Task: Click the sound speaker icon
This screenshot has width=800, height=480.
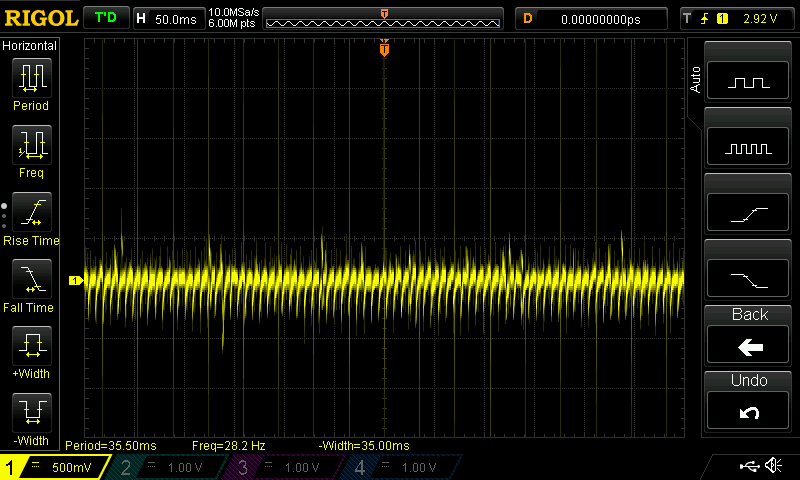Action: click(x=773, y=466)
